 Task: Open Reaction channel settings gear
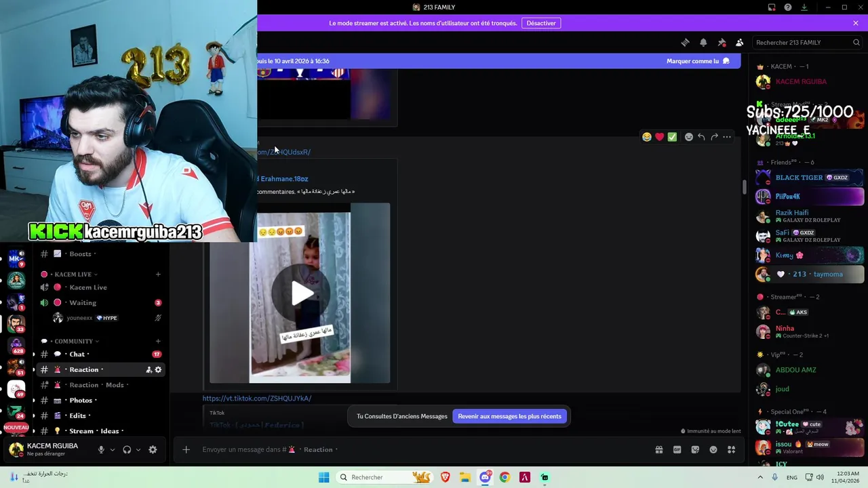click(x=158, y=369)
